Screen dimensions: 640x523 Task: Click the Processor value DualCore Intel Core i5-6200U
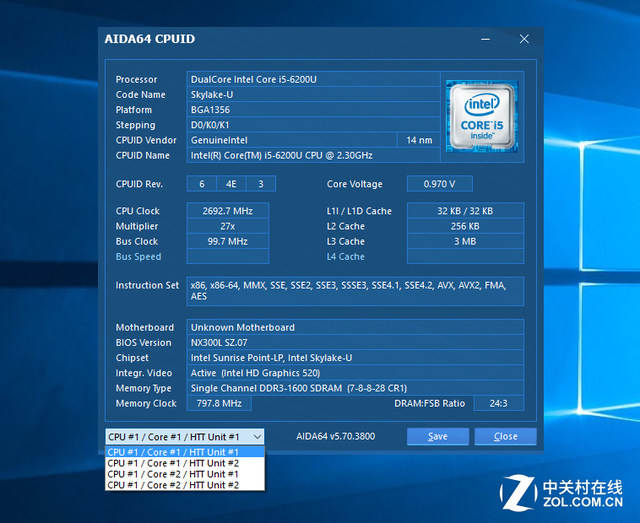pyautogui.click(x=313, y=79)
